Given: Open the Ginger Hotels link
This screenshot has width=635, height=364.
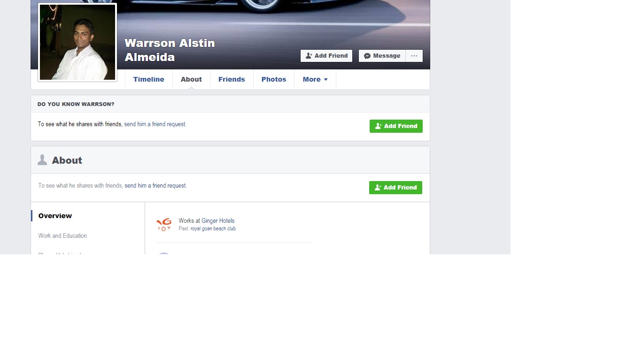Looking at the screenshot, I should pyautogui.click(x=218, y=221).
